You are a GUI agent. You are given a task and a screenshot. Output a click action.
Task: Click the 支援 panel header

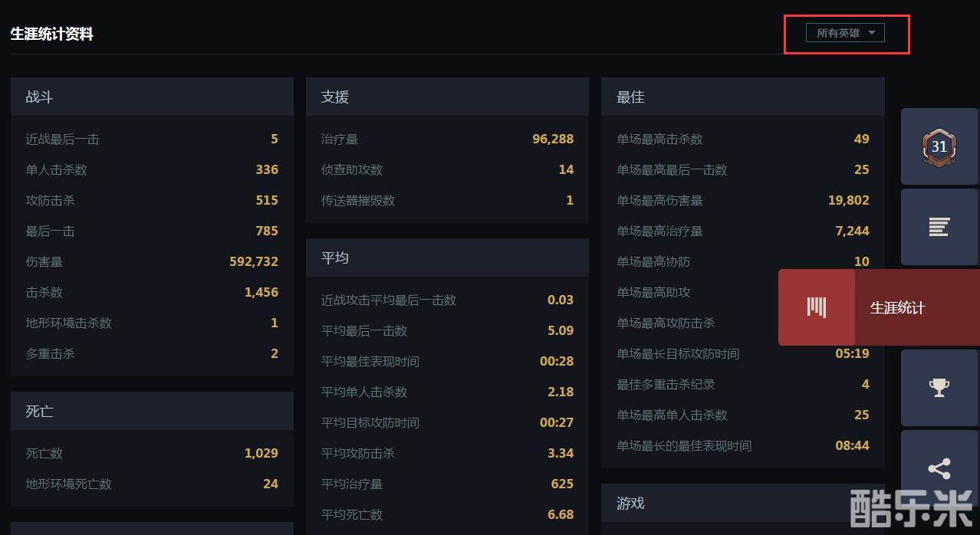(447, 97)
